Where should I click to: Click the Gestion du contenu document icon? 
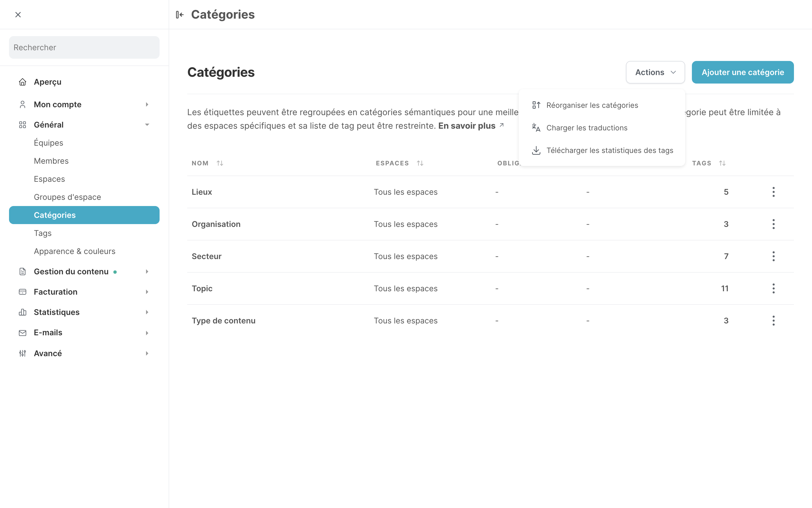(23, 271)
